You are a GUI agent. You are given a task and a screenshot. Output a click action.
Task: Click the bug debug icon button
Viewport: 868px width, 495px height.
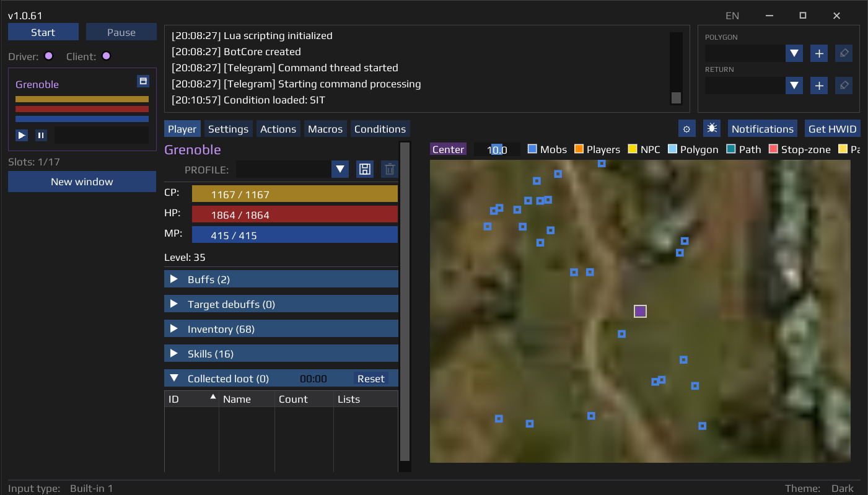[711, 129]
